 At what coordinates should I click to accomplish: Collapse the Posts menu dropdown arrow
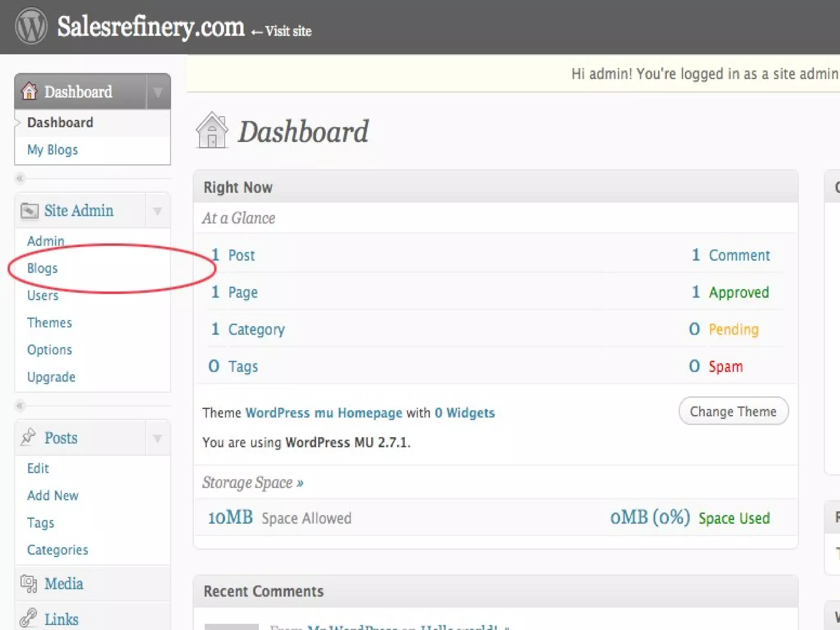coord(157,438)
